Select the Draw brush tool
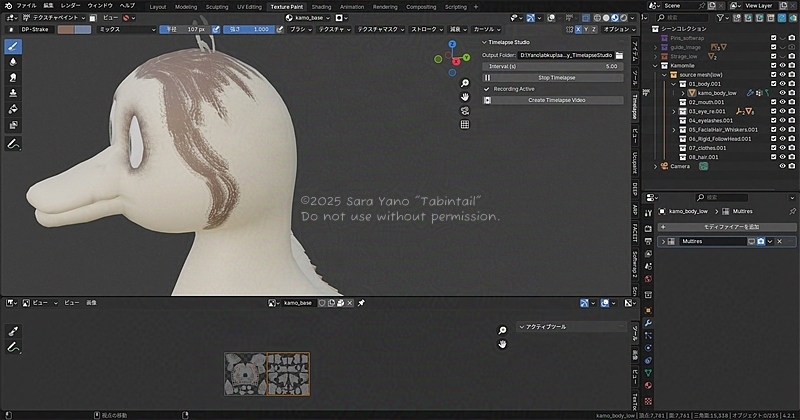 (x=14, y=46)
